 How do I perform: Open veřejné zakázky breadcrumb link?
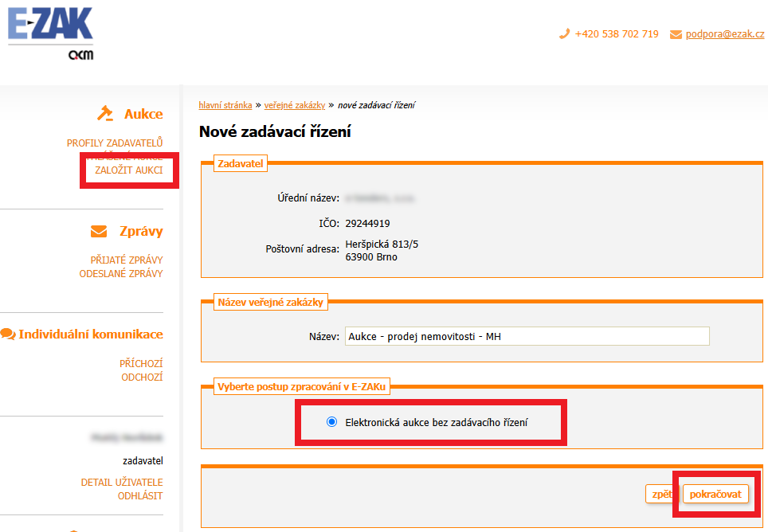pos(295,105)
